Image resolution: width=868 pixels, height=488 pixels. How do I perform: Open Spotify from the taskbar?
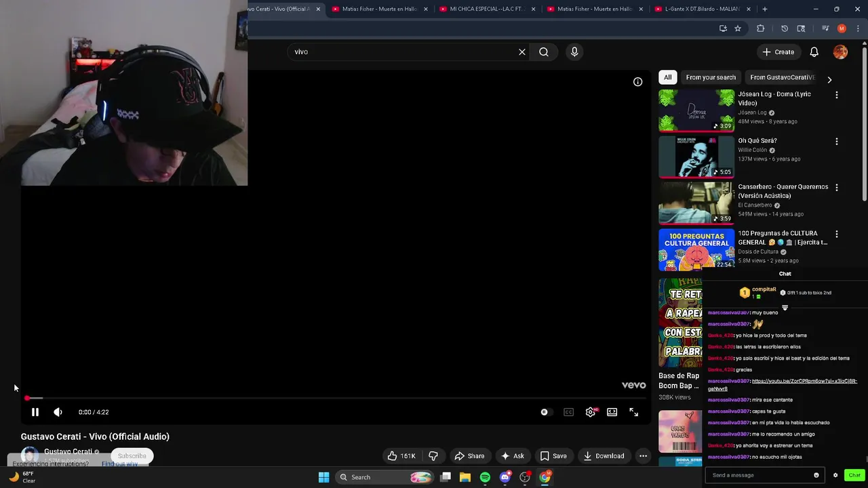point(485,477)
